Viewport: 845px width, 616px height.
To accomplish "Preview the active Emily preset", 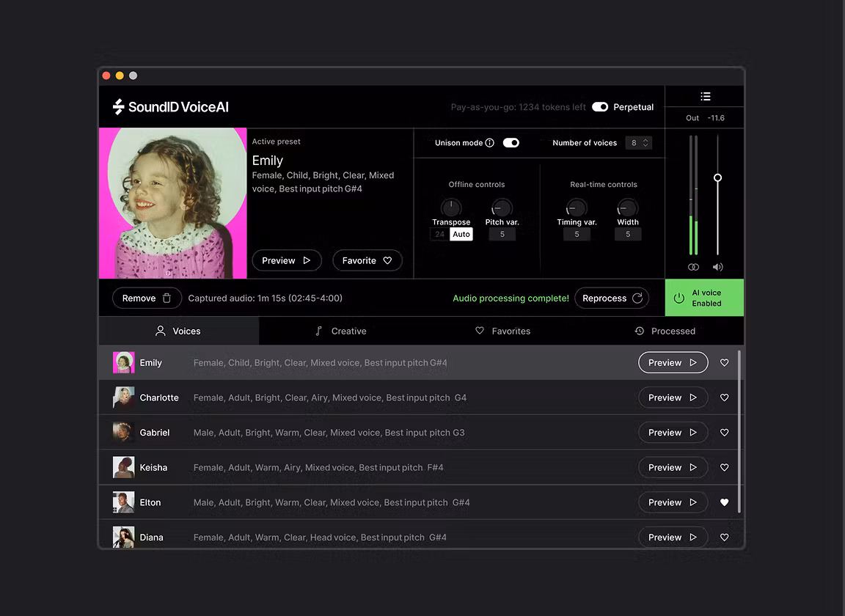I will [286, 260].
